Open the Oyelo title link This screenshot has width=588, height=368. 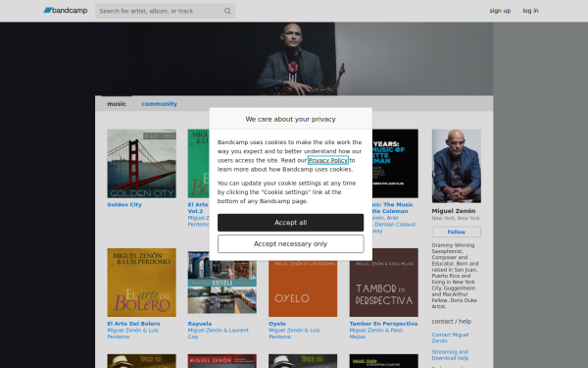point(277,324)
